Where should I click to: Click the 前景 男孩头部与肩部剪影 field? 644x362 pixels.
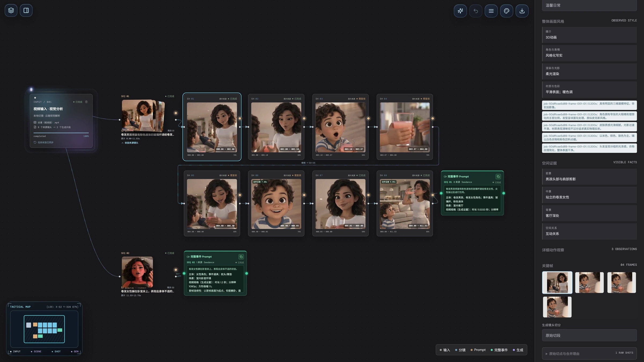click(x=589, y=177)
